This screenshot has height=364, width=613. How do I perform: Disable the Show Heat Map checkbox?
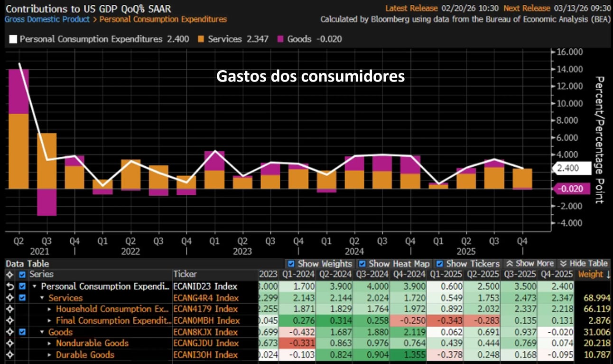(x=362, y=264)
